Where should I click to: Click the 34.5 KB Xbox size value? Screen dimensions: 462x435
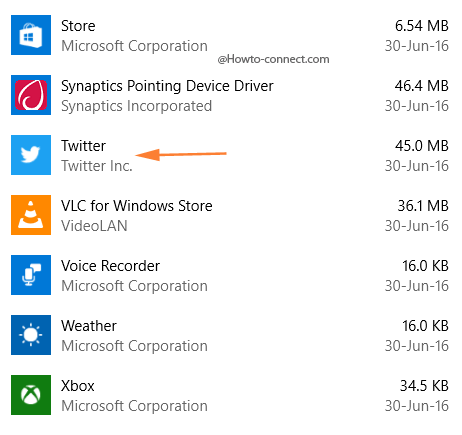(x=424, y=386)
